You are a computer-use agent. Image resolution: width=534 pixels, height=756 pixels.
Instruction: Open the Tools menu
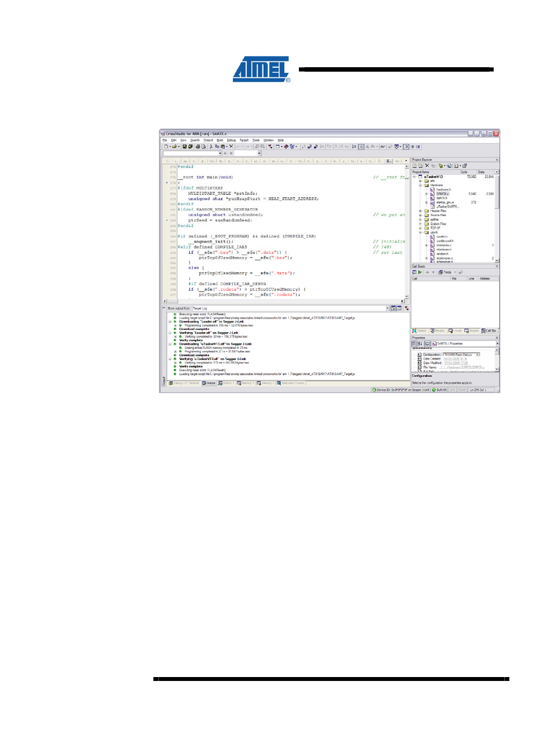pyautogui.click(x=256, y=140)
